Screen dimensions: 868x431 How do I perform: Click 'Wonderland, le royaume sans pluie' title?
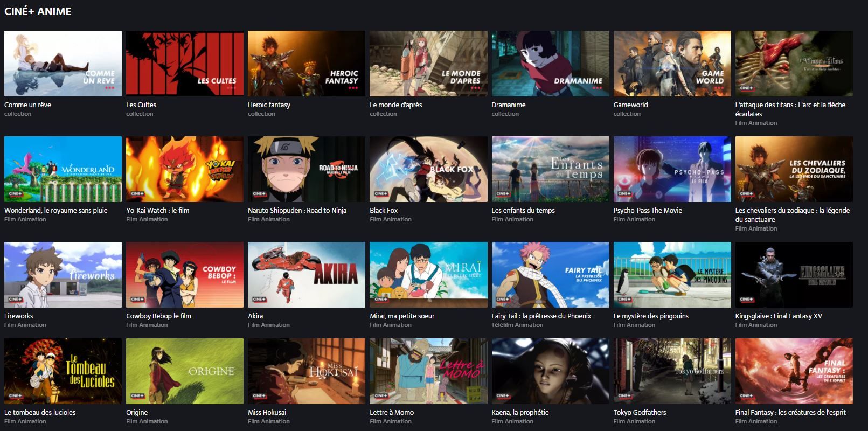[56, 210]
